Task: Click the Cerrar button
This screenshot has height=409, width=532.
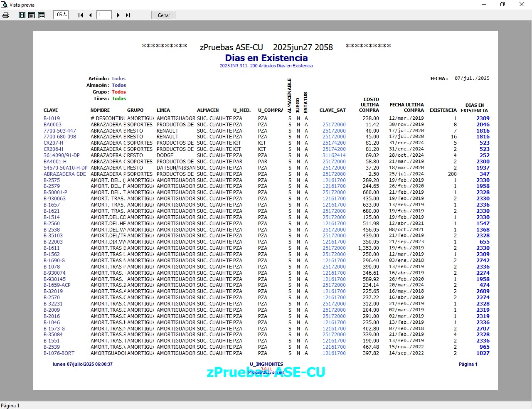Action: [x=164, y=15]
